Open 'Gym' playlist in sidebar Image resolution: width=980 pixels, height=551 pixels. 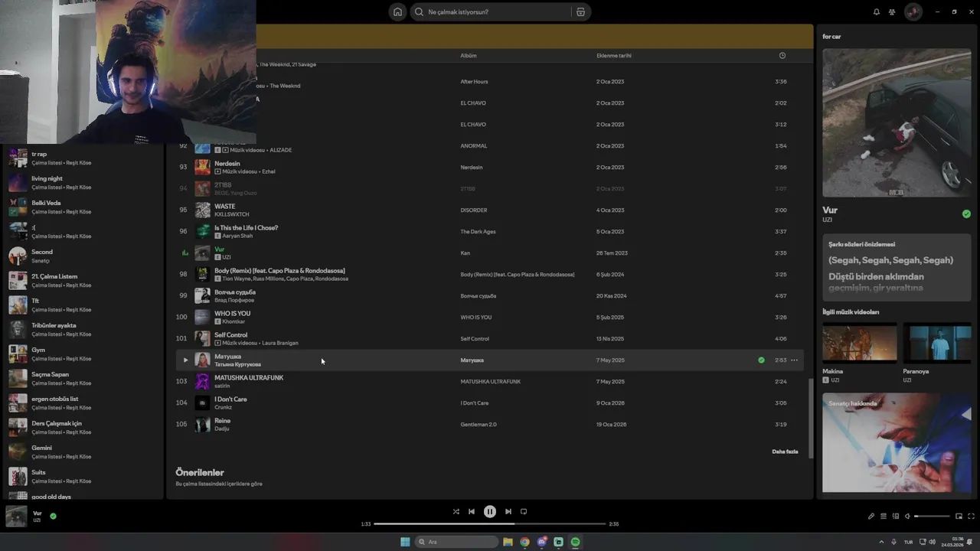(x=82, y=354)
